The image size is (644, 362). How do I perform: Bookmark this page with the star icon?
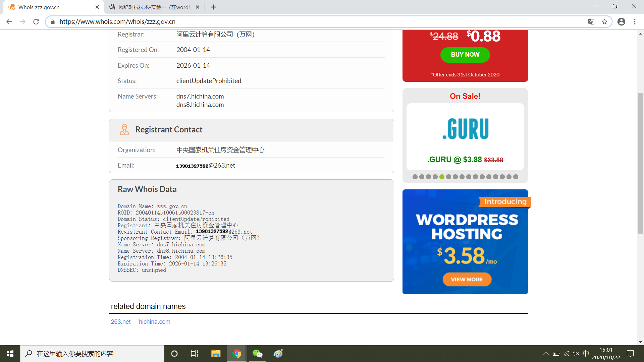[x=604, y=22]
